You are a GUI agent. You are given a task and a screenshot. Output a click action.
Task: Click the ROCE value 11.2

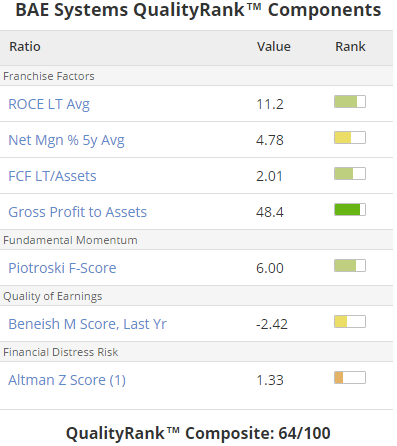click(x=270, y=104)
